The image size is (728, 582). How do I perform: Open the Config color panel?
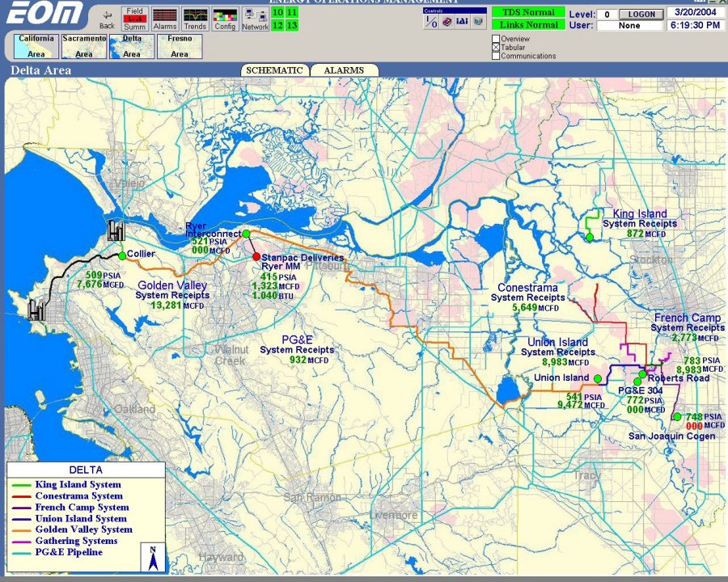(225, 19)
